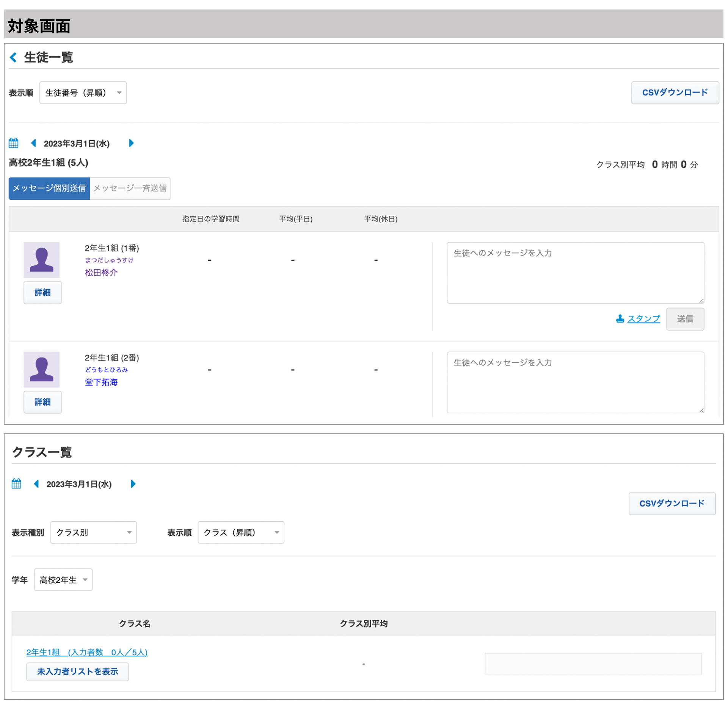This screenshot has width=728, height=717.
Task: Click 松田柊介's profile avatar
Action: pos(42,260)
